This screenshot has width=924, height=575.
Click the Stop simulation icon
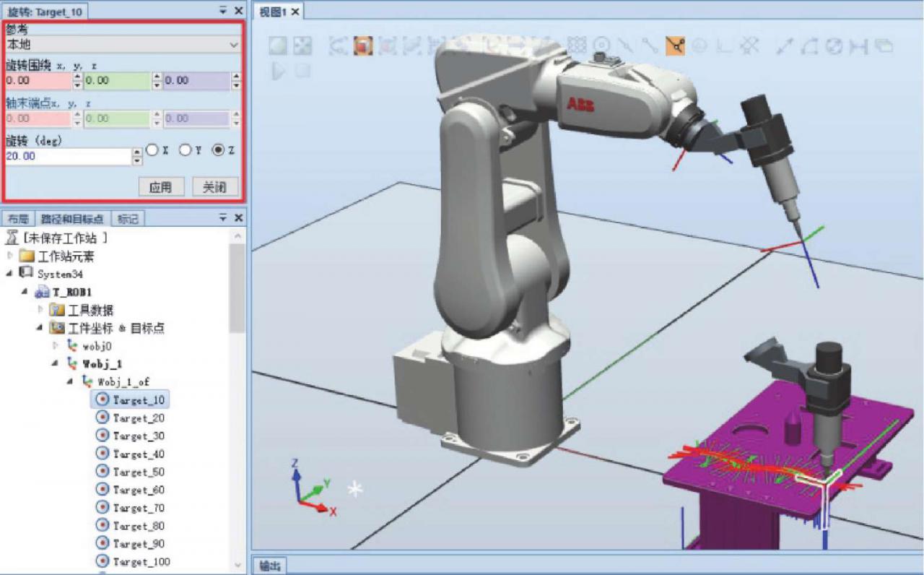(303, 71)
